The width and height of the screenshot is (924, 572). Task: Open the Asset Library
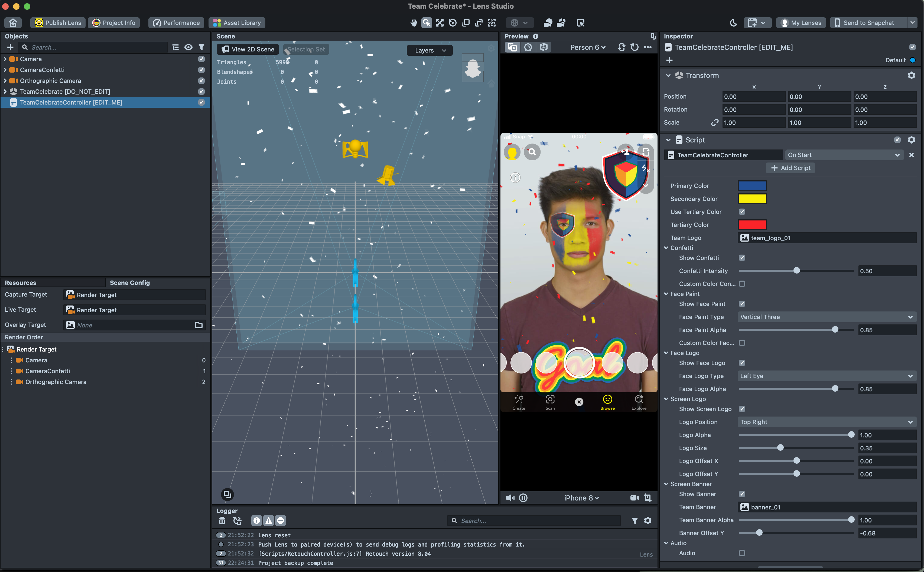236,23
